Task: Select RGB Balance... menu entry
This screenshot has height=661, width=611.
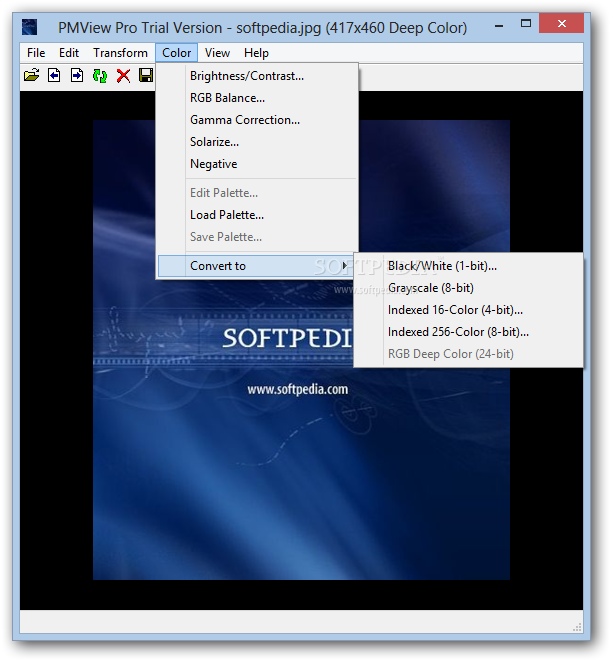Action: (257, 98)
